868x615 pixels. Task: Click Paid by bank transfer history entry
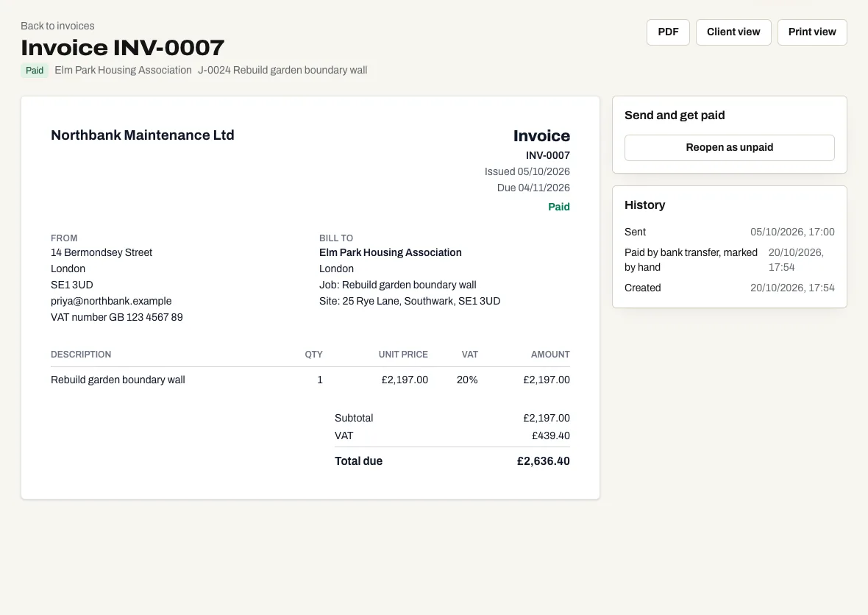point(730,260)
